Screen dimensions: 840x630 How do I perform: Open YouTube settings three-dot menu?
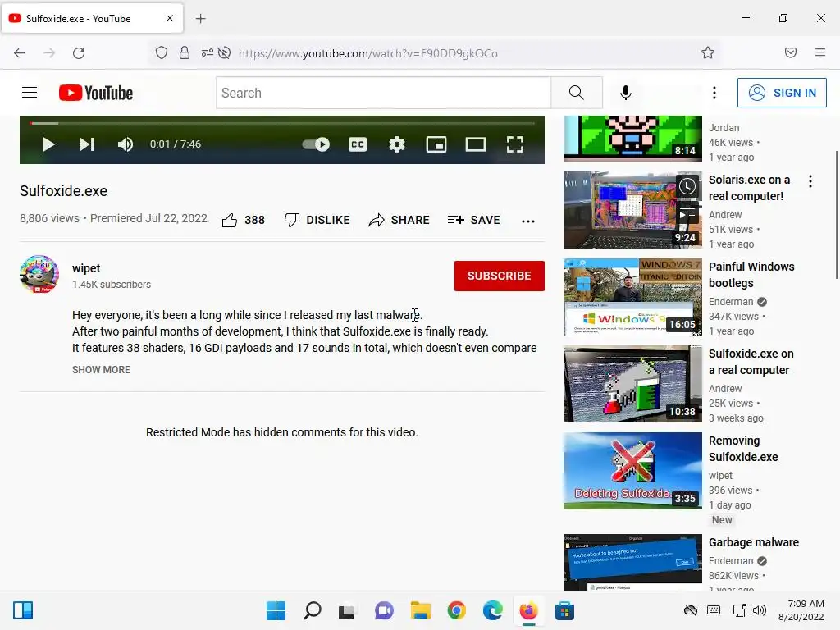[x=714, y=93]
